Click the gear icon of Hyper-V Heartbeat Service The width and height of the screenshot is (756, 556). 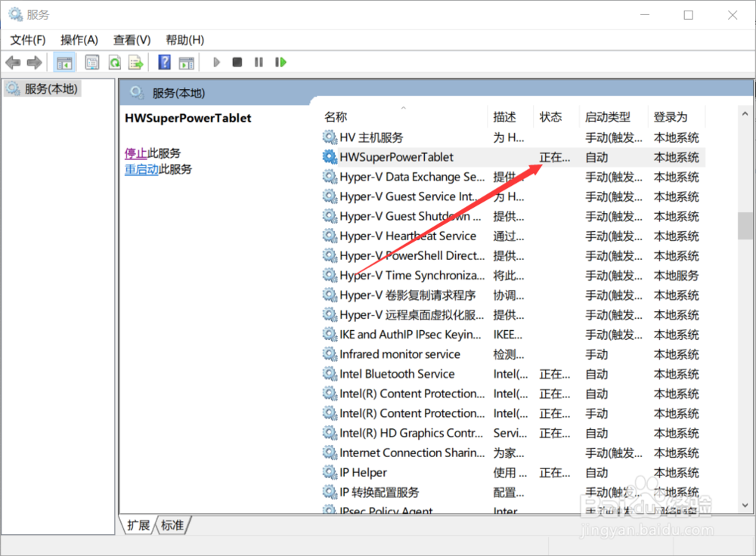(330, 236)
